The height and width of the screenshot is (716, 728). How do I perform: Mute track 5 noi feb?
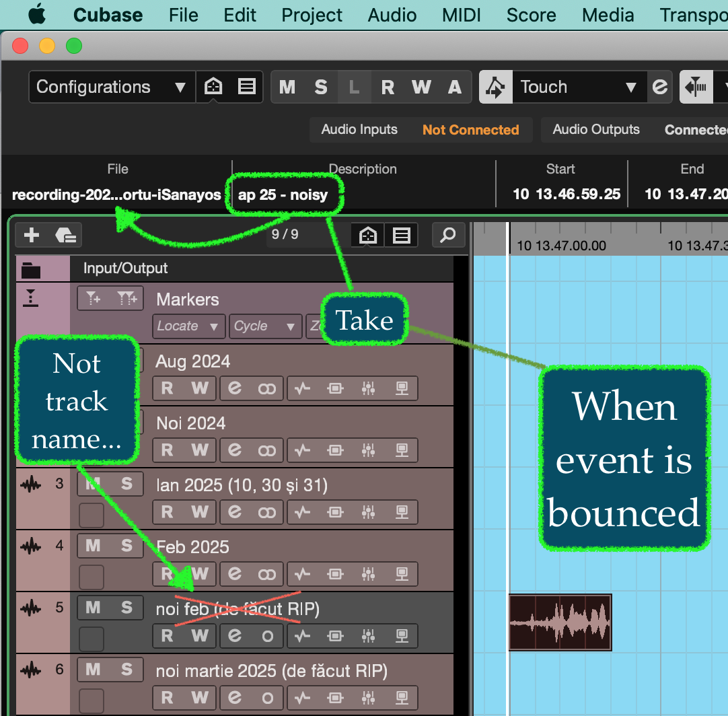tap(94, 608)
